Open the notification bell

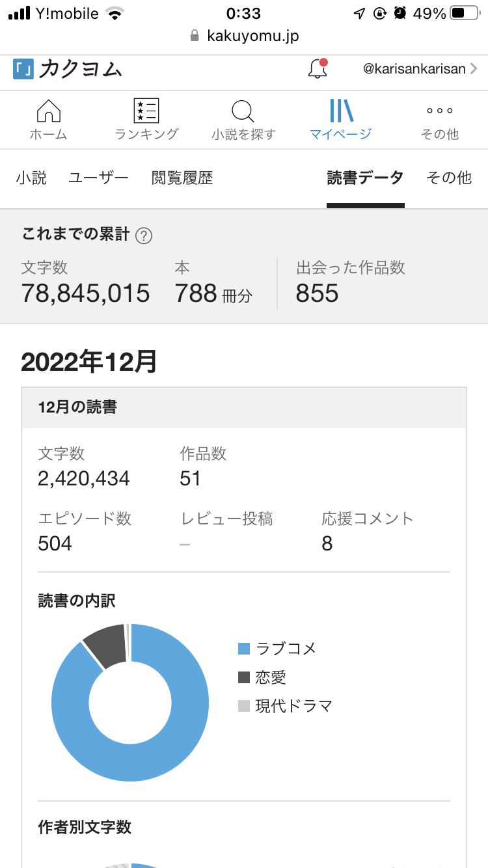pyautogui.click(x=318, y=69)
